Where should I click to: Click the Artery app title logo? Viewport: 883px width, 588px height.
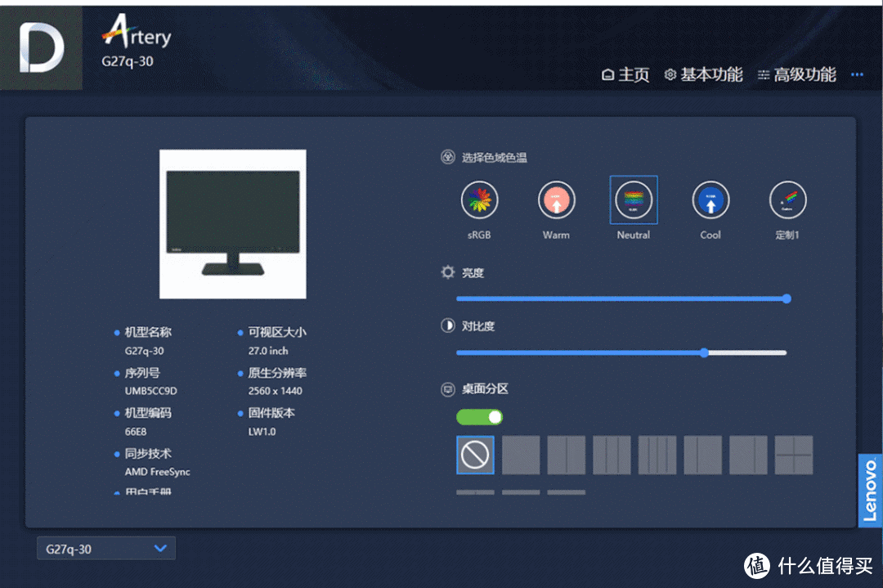137,32
